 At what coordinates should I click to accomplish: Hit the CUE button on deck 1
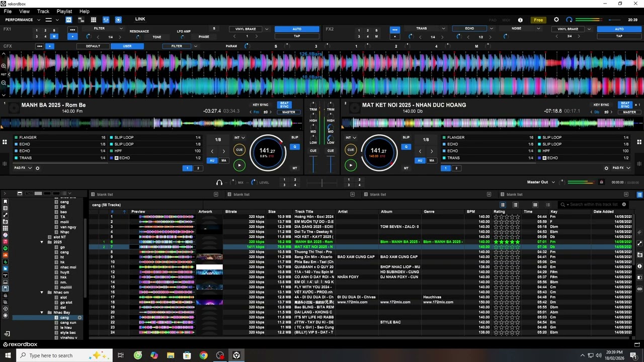239,149
